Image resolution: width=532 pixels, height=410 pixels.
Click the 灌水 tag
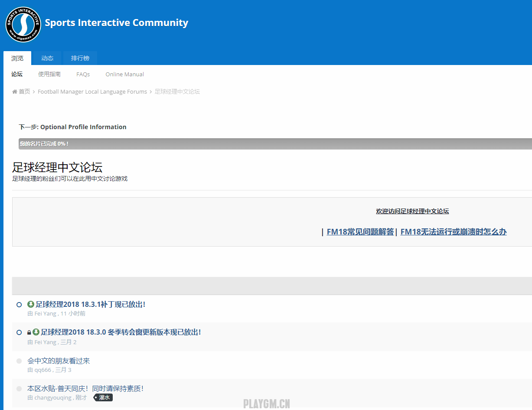coord(104,397)
